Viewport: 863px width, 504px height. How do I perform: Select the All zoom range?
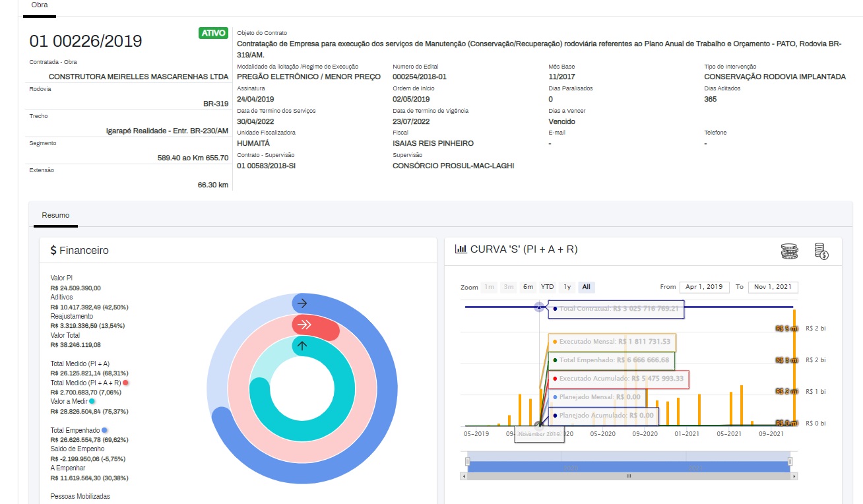point(586,287)
